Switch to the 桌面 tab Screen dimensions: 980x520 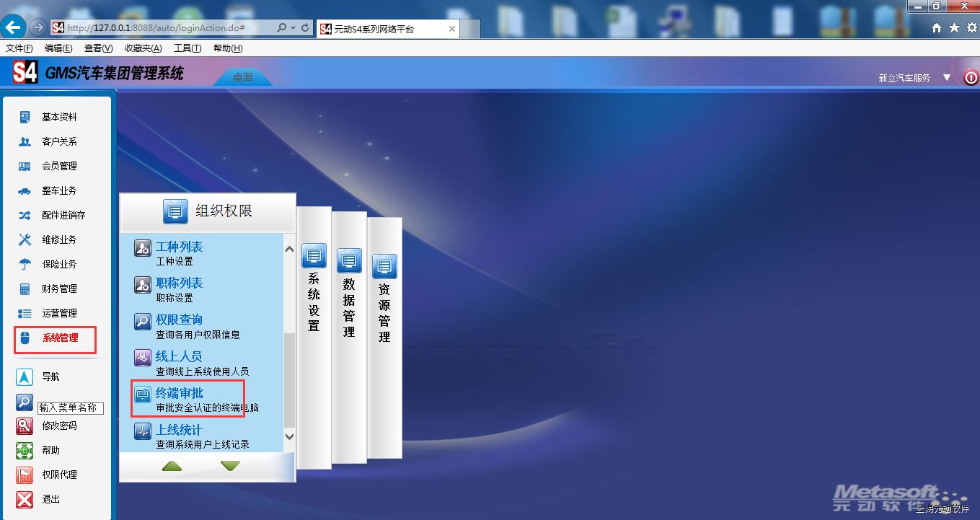[x=242, y=77]
